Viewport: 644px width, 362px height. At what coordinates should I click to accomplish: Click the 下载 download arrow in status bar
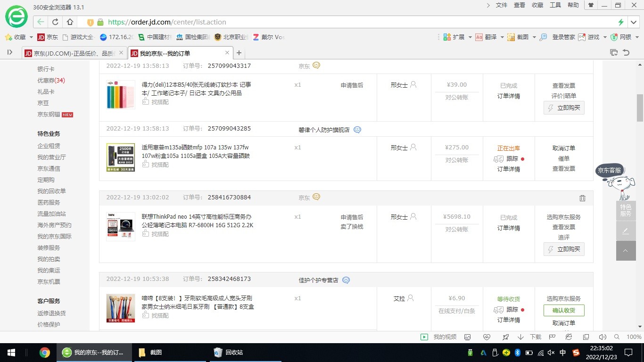click(x=520, y=337)
